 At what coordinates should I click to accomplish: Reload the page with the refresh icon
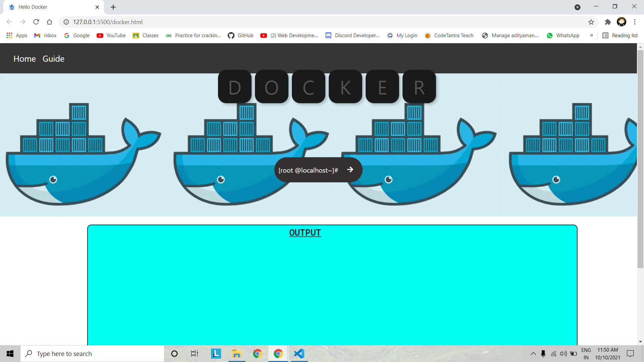tap(36, 22)
